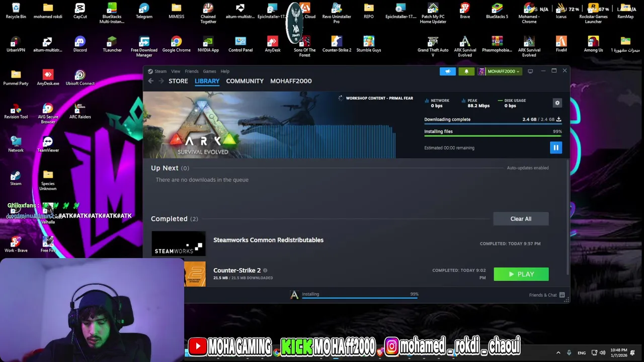
Task: Open FiveM desktop shortcut
Action: 561,44
